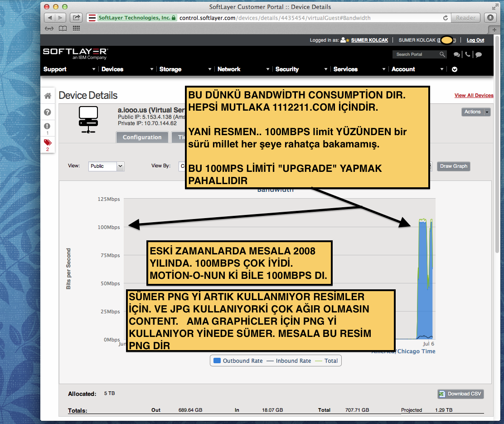Click the page's vertical scrollbar
Screen dimensions: 504x424
coord(497,145)
